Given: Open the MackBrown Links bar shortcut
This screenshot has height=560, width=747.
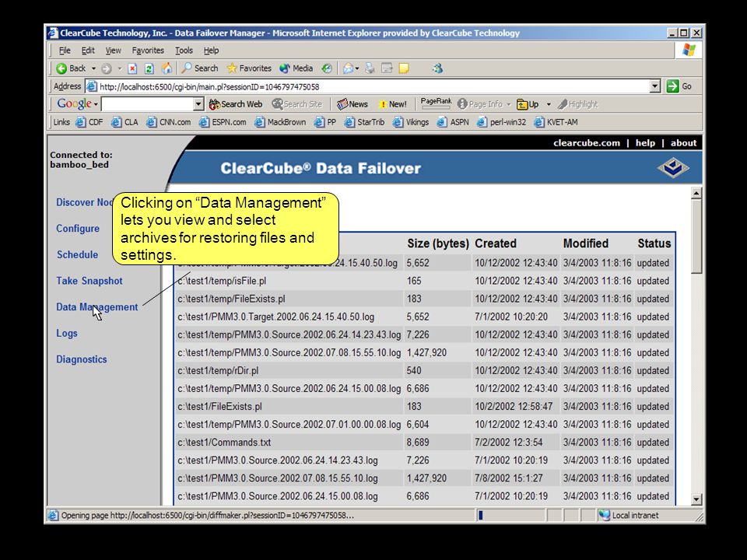Looking at the screenshot, I should [280, 122].
